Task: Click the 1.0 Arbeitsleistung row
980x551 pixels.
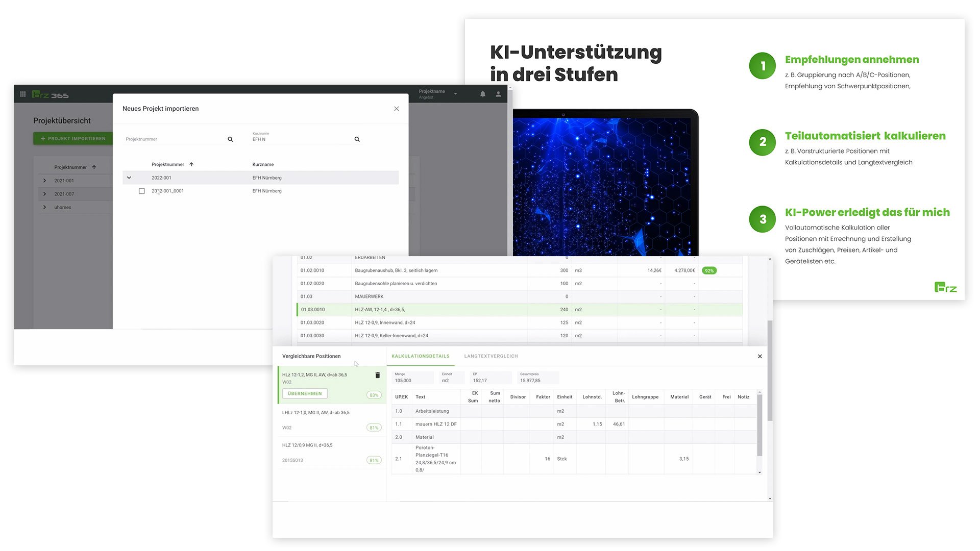Action: 574,411
